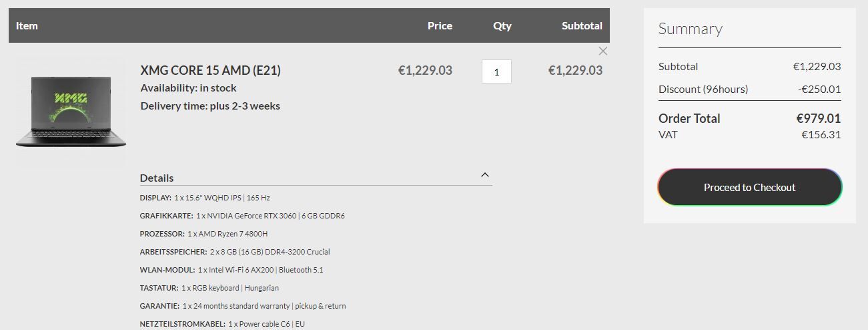
Task: Click the Item column header
Action: click(x=27, y=25)
